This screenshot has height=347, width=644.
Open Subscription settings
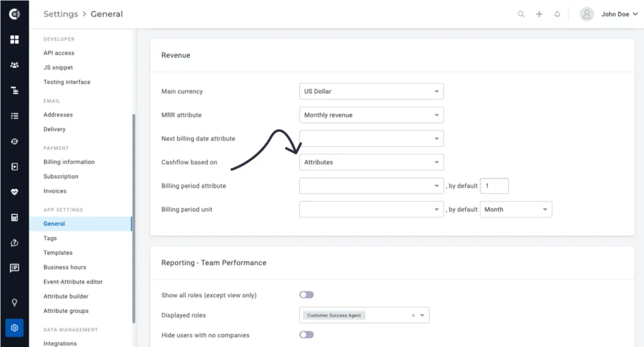(x=61, y=176)
